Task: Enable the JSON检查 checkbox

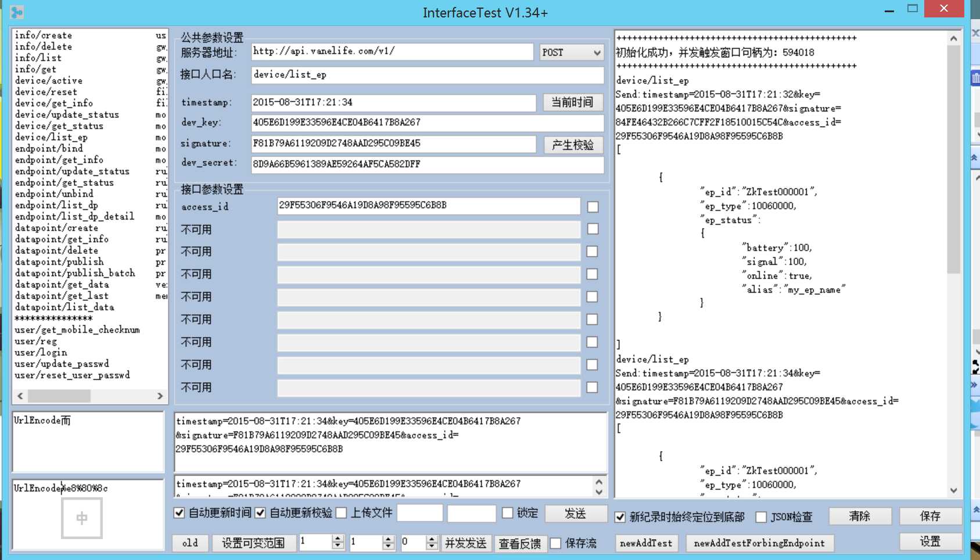Action: coord(761,517)
